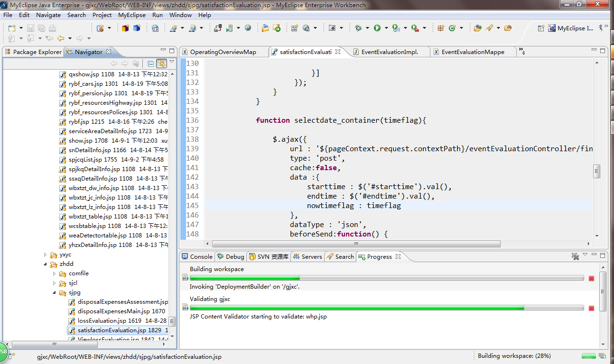This screenshot has height=364, width=614.
Task: Collapse the zhdd folder
Action: point(45,264)
